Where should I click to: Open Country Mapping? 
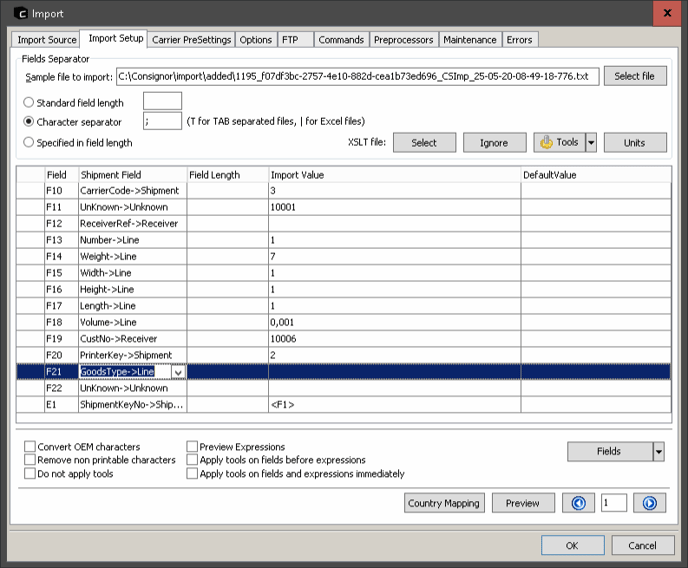(x=444, y=503)
